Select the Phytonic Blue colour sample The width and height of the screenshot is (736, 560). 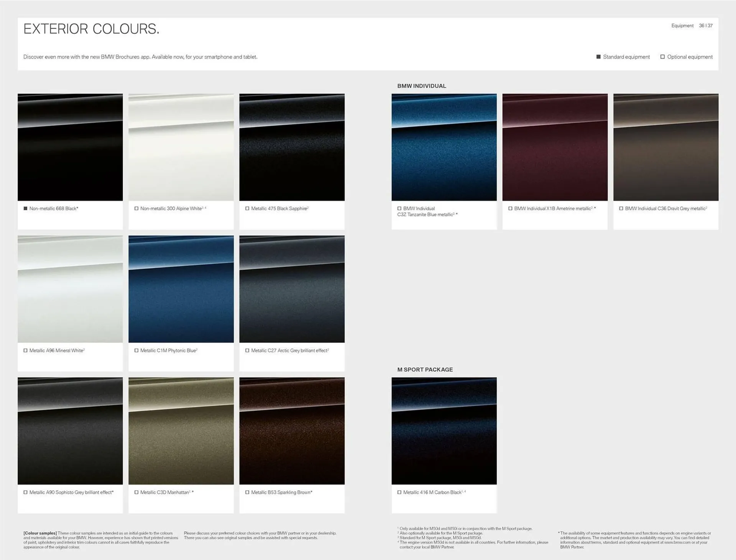(x=181, y=289)
